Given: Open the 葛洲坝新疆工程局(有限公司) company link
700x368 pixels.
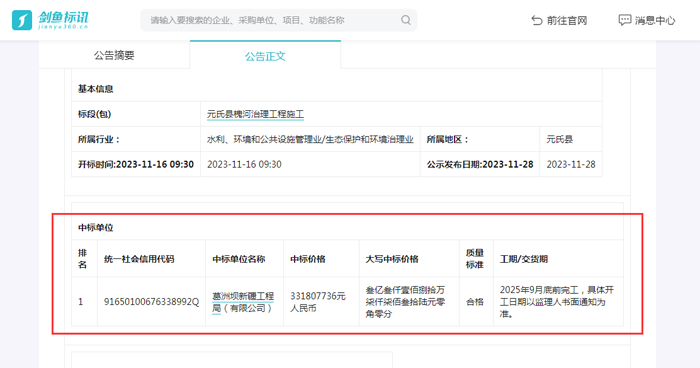Looking at the screenshot, I should click(243, 302).
